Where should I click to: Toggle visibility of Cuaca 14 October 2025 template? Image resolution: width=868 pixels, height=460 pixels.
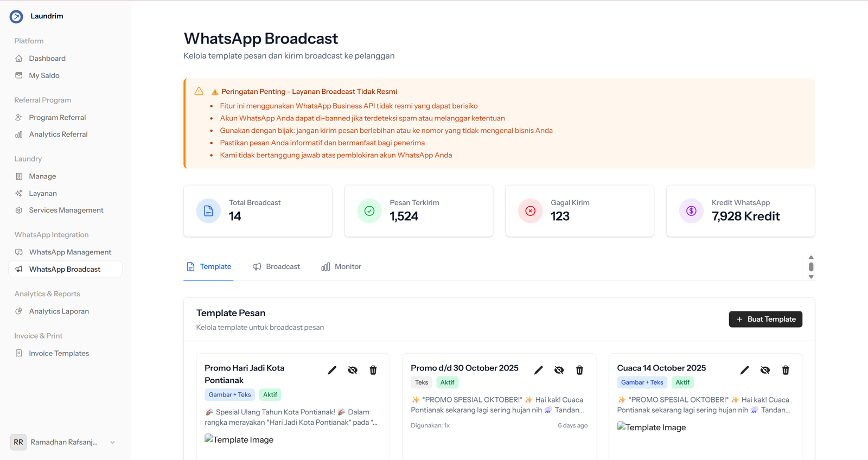pyautogui.click(x=765, y=370)
